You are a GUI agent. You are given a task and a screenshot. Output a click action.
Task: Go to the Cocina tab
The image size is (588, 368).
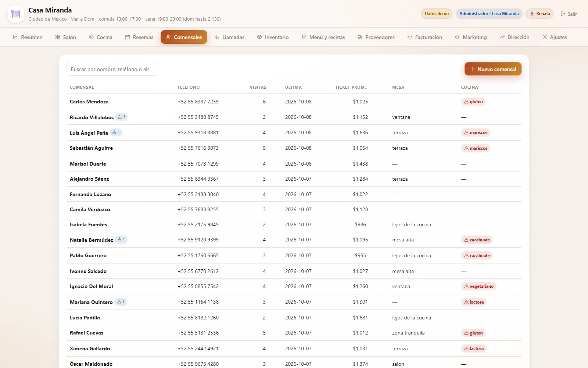click(x=101, y=37)
